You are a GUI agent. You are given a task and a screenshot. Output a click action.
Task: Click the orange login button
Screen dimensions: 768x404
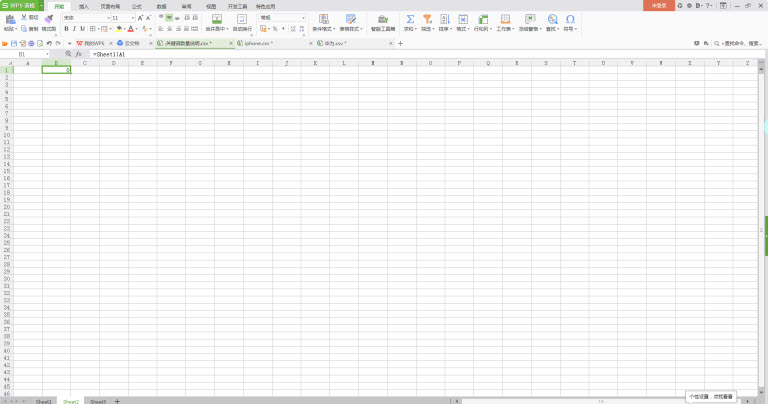coord(659,5)
